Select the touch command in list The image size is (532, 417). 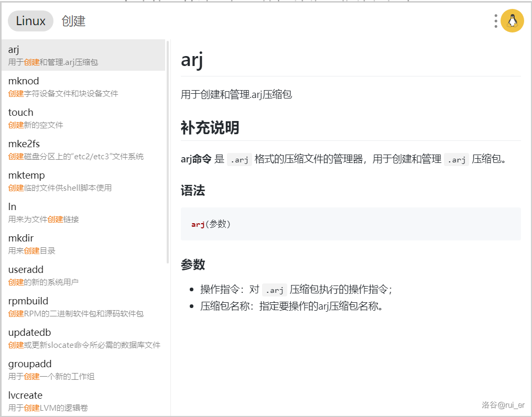83,118
